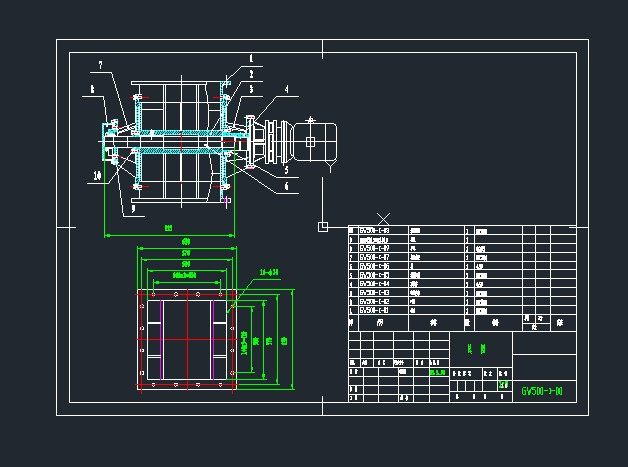
Task: Click balloon number 10 label
Action: tap(97, 175)
